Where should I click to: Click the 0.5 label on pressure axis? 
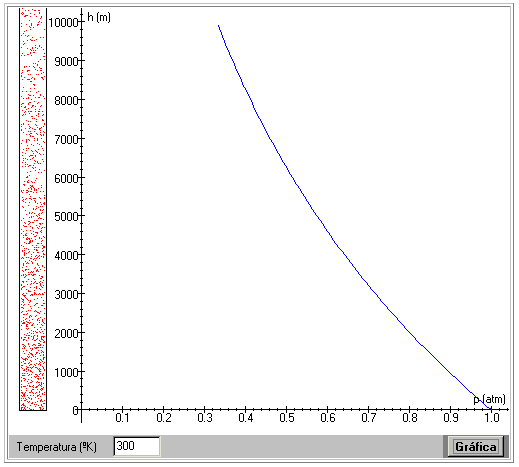coord(287,418)
